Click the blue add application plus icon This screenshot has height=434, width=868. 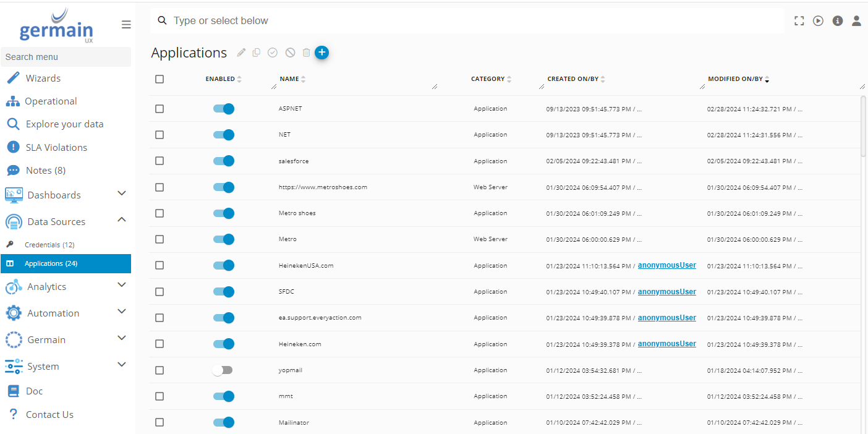(321, 53)
